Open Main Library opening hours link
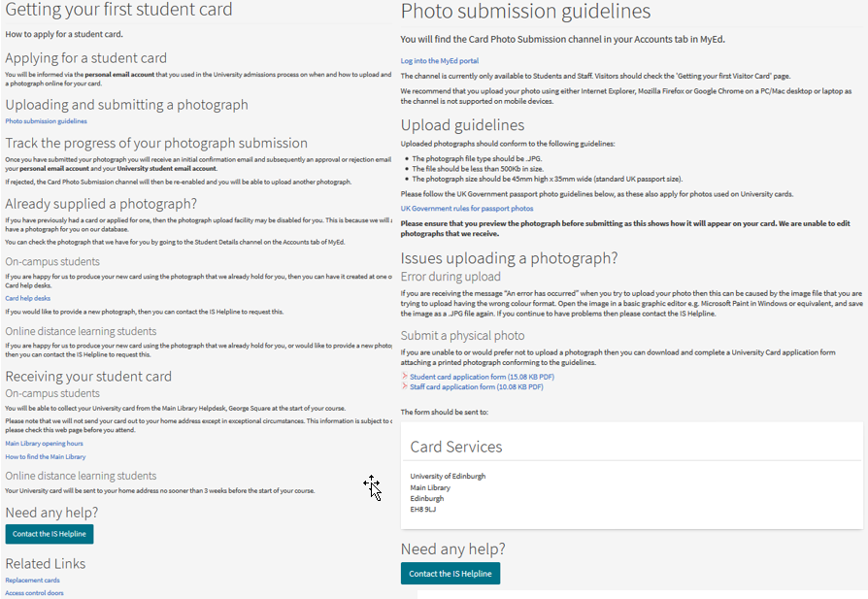The image size is (868, 599). pyautogui.click(x=45, y=444)
